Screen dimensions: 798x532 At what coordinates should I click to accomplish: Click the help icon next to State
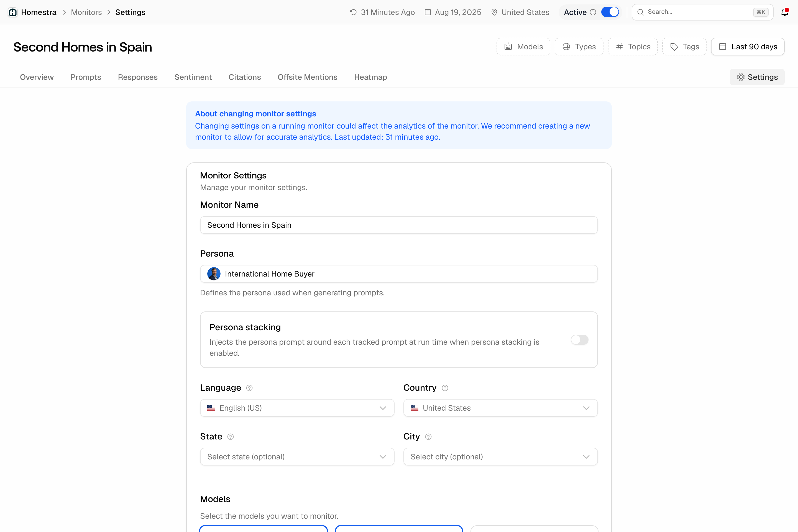point(230,437)
